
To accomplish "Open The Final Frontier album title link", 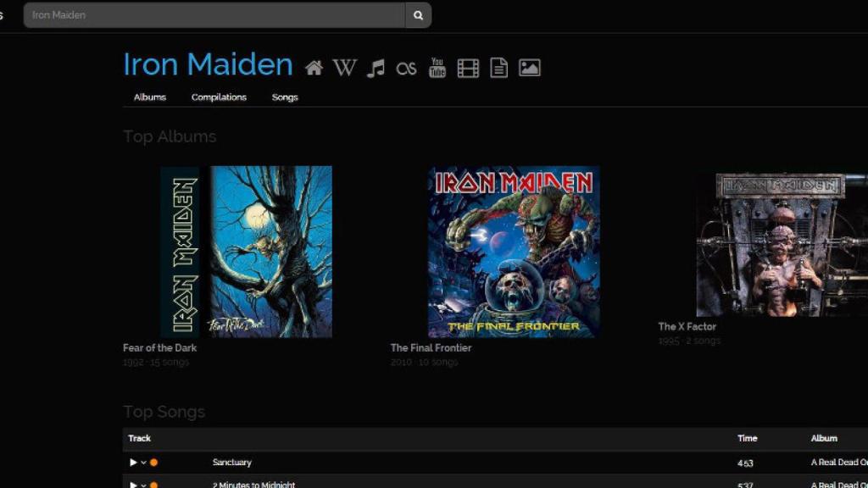I will [x=431, y=348].
